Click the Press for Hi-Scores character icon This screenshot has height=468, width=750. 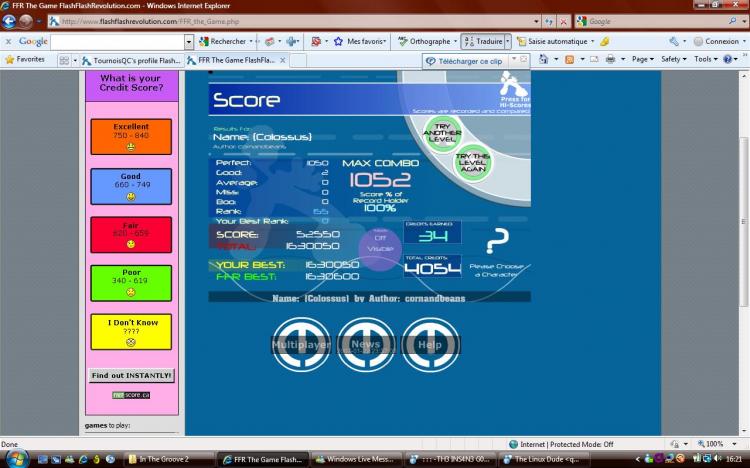(514, 85)
